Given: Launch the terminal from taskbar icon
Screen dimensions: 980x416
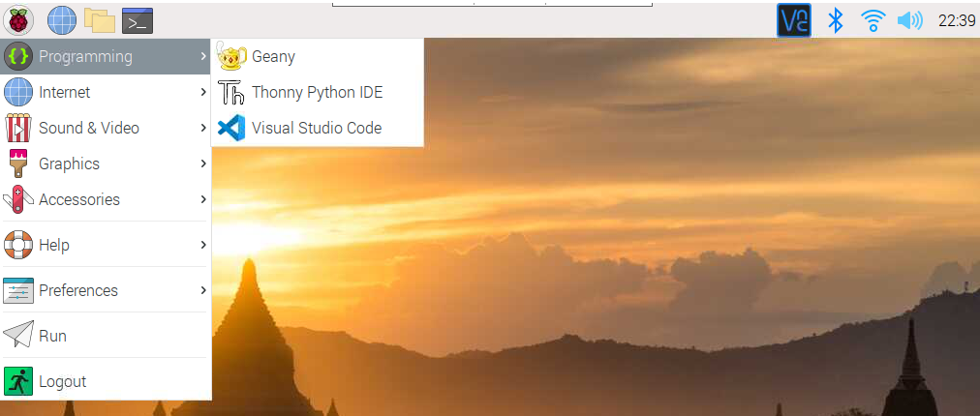Looking at the screenshot, I should 138,20.
